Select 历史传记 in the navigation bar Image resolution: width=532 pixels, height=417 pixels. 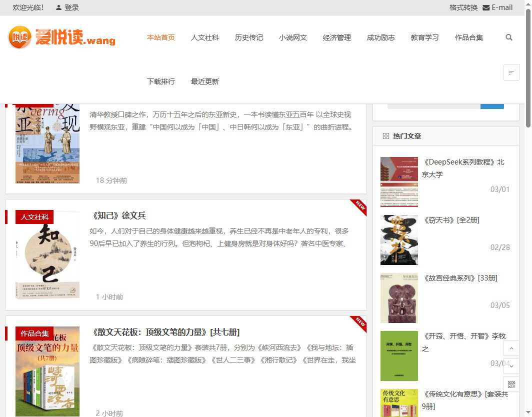click(x=249, y=37)
